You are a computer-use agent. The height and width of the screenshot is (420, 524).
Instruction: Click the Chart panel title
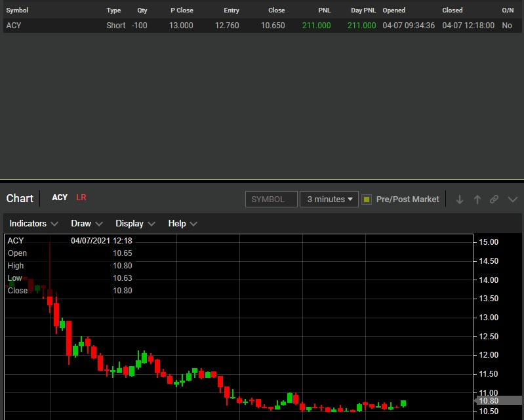tap(20, 198)
